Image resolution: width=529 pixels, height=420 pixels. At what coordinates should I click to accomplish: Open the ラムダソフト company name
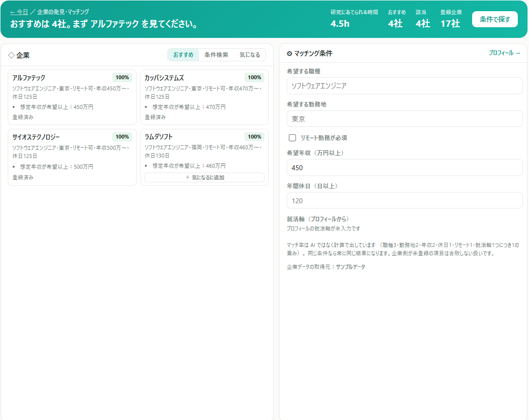pyautogui.click(x=159, y=137)
